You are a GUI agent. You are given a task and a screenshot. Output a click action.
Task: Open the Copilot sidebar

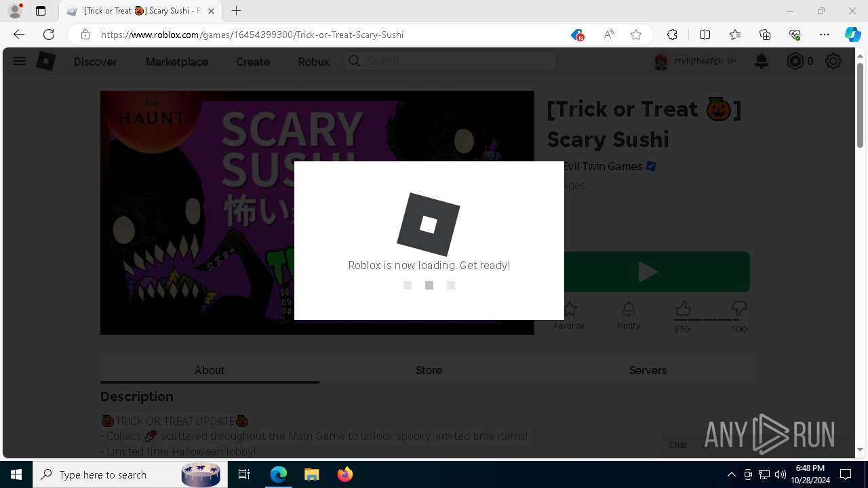852,35
